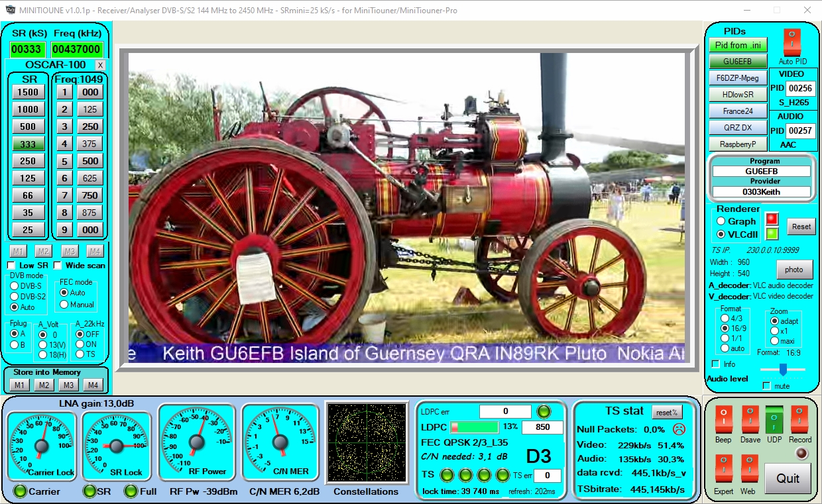Enable the Wide scan checkbox
Image resolution: width=822 pixels, height=504 pixels.
tap(58, 266)
